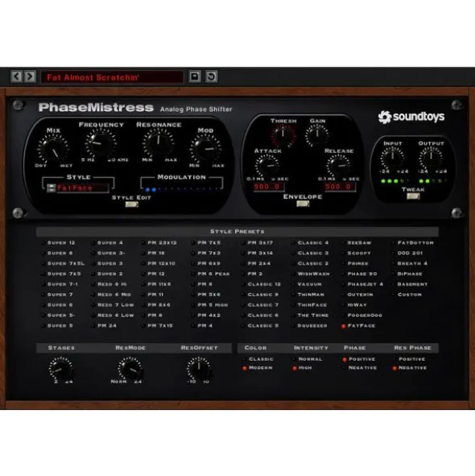The width and height of the screenshot is (475, 476).
Task: Select Classic color option
Action: tap(258, 359)
